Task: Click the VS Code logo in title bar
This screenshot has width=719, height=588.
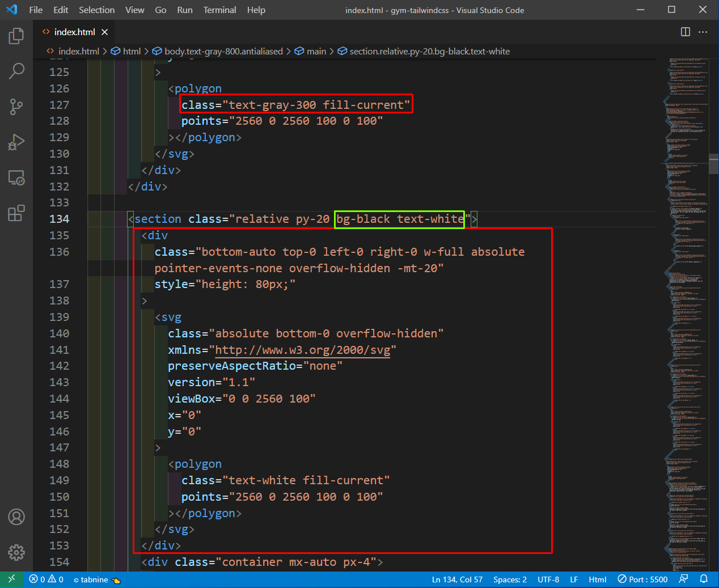Action: [x=11, y=10]
